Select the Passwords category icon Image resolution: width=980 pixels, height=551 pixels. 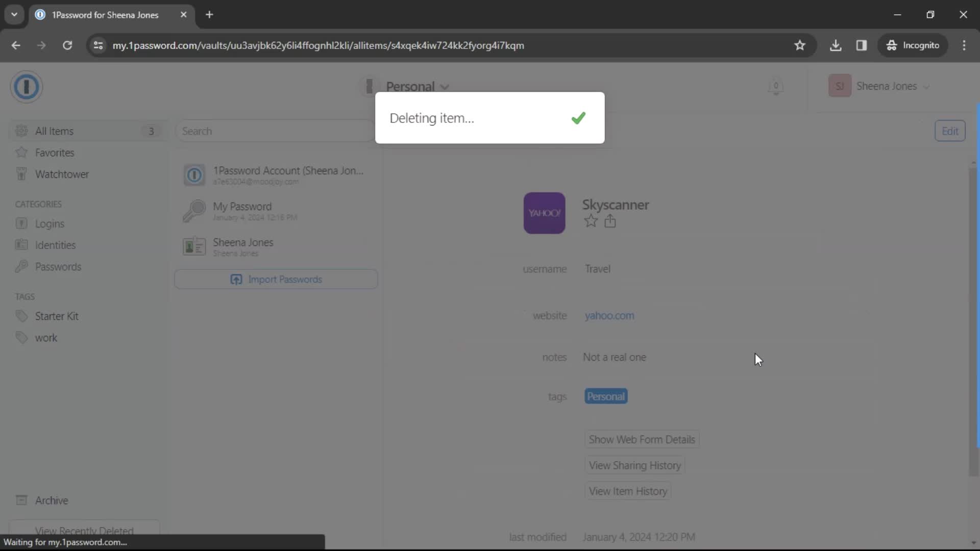point(21,266)
